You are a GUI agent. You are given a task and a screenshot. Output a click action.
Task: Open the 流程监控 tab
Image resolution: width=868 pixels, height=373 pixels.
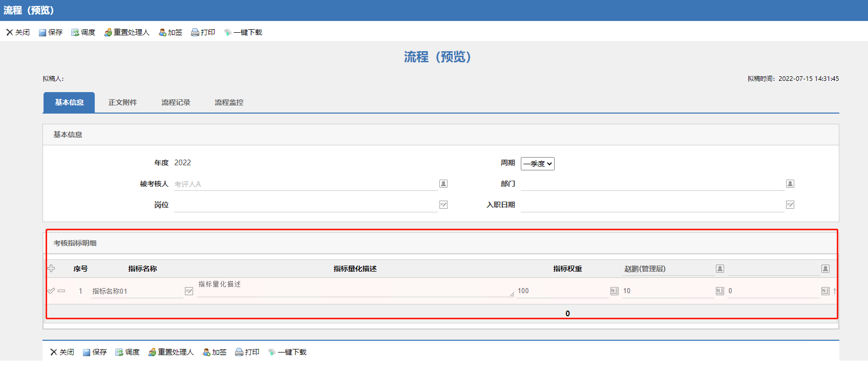point(229,102)
